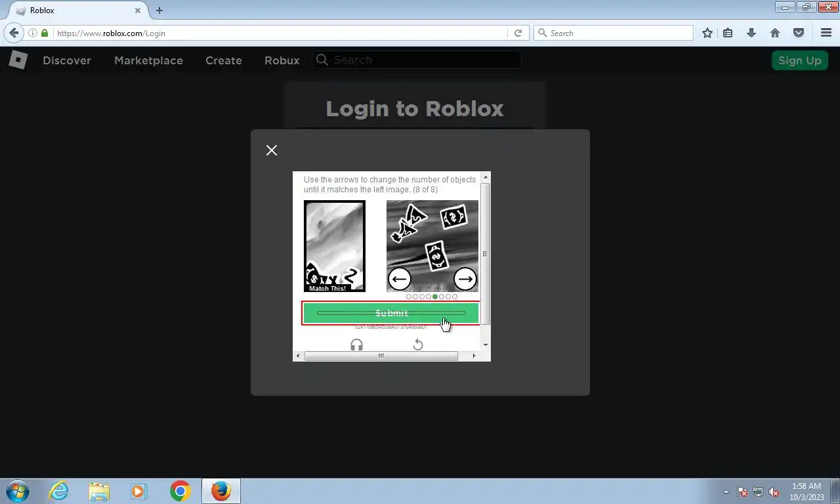This screenshot has width=840, height=504.
Task: Open the Marketplace page
Action: 148,60
